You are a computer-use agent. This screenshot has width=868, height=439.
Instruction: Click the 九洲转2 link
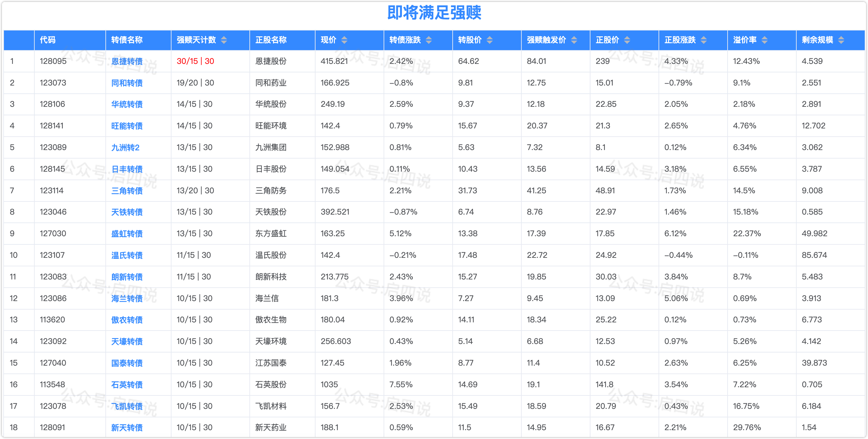[125, 147]
